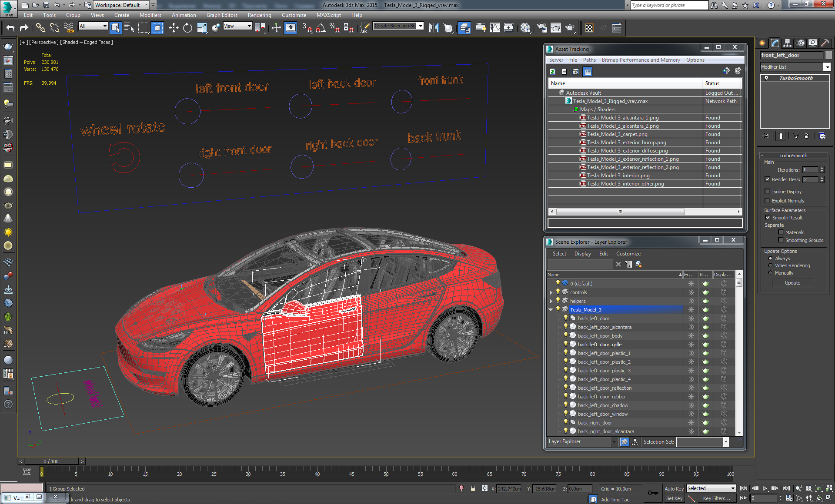Click the Set Key button
Viewport: 835px width, 504px height.
tap(674, 498)
